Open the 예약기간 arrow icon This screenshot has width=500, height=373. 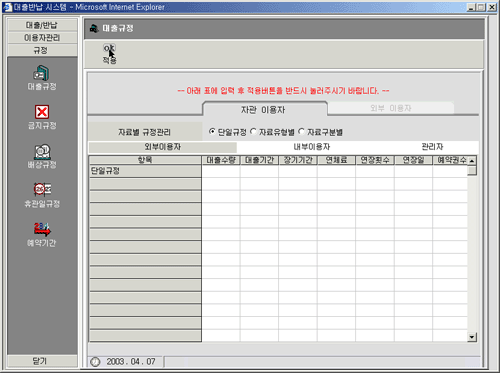42,229
